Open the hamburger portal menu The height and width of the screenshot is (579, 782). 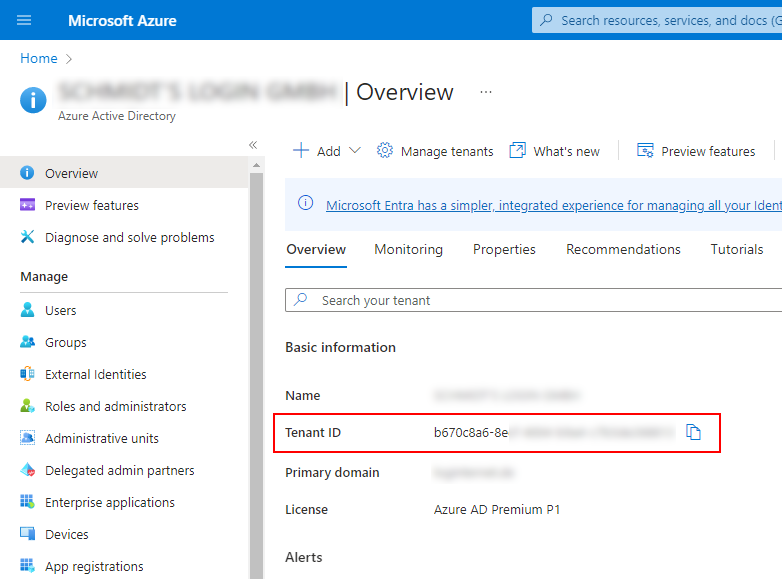[x=24, y=20]
